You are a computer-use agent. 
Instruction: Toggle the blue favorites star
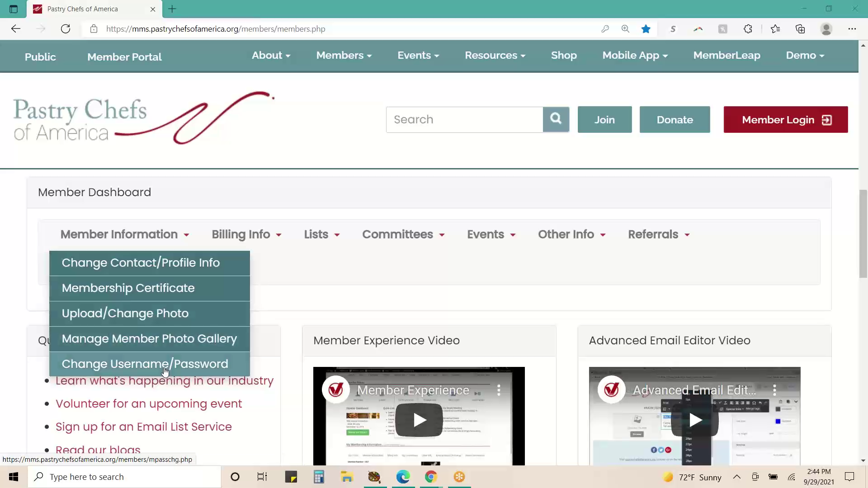[646, 29]
